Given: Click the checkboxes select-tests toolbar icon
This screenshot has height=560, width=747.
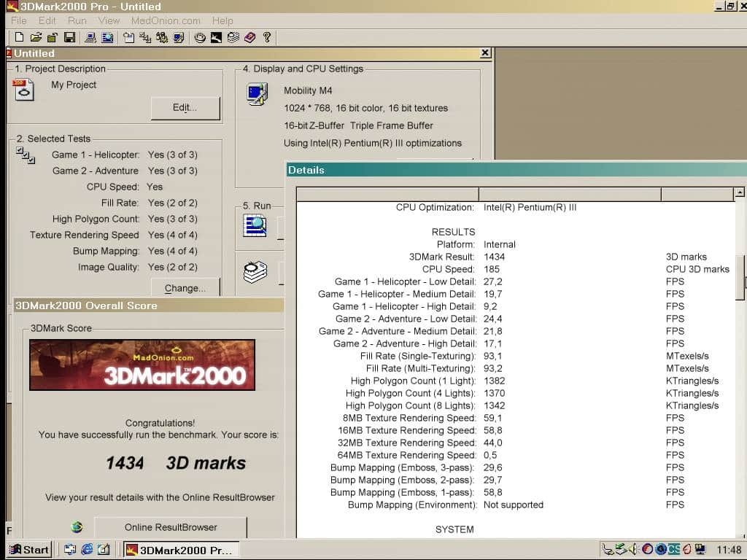Looking at the screenshot, I should tap(145, 37).
